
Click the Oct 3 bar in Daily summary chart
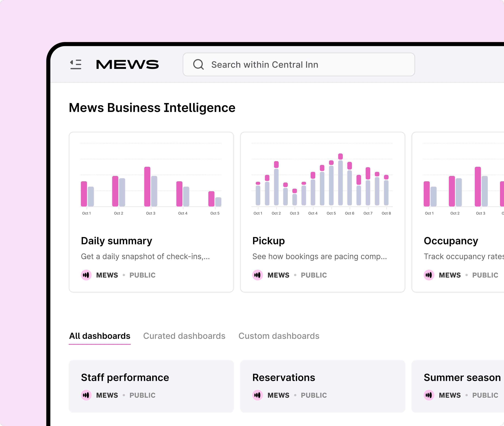coord(147,187)
